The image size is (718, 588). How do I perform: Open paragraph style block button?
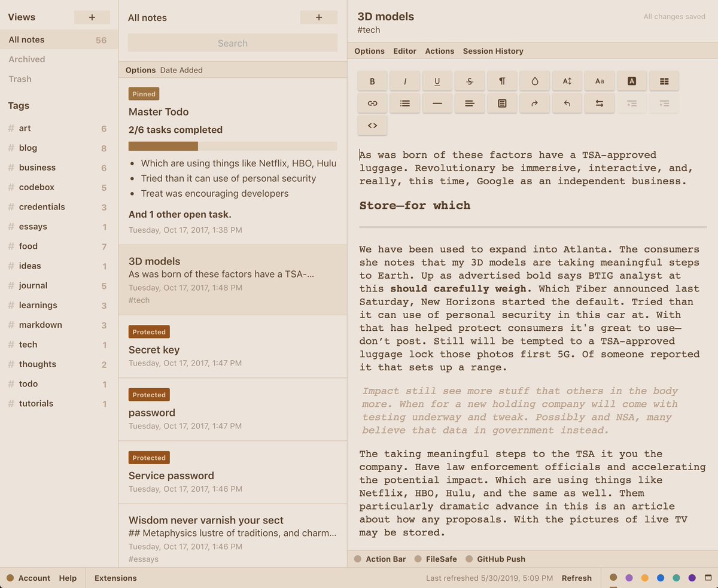click(x=502, y=103)
